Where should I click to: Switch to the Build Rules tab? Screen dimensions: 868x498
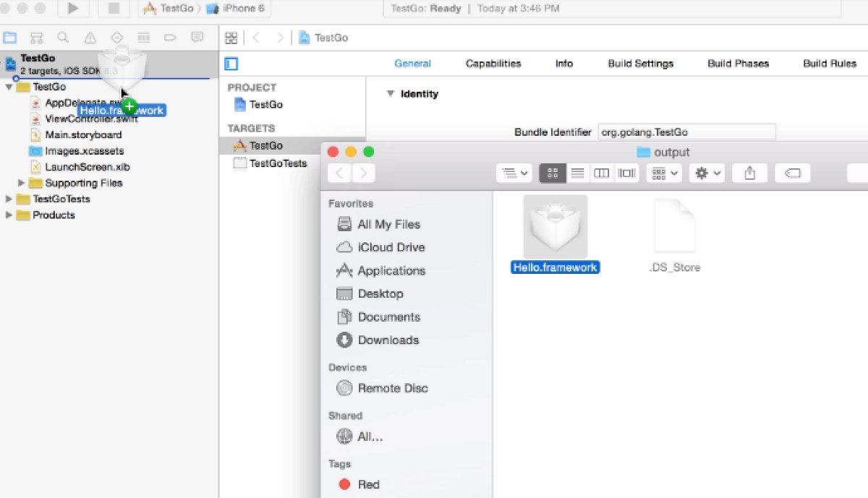click(830, 64)
